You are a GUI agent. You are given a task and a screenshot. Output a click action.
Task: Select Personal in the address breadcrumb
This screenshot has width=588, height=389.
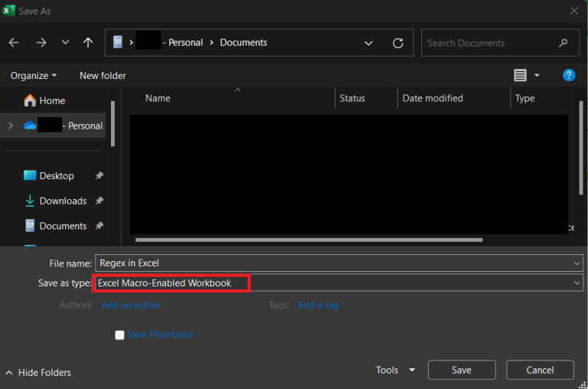(x=185, y=43)
